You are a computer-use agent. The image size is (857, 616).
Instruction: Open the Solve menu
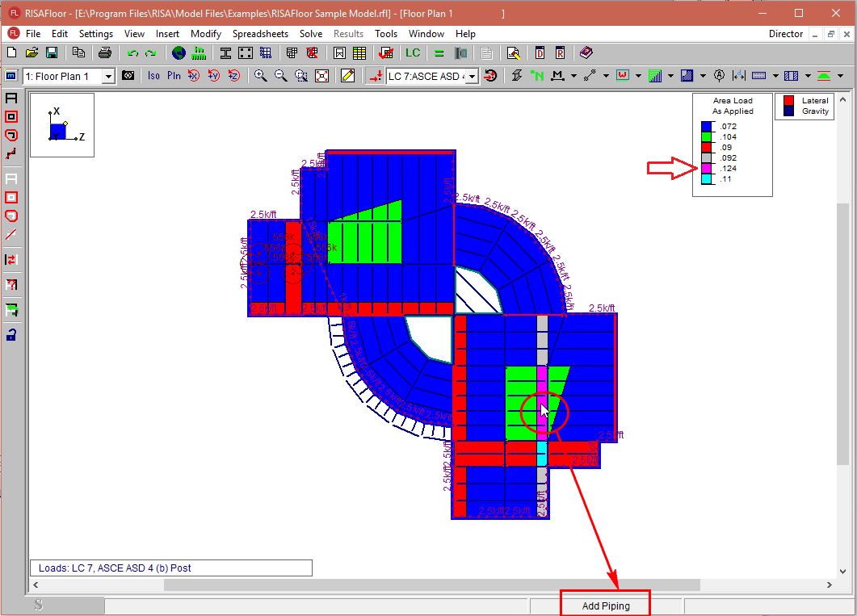tap(311, 34)
